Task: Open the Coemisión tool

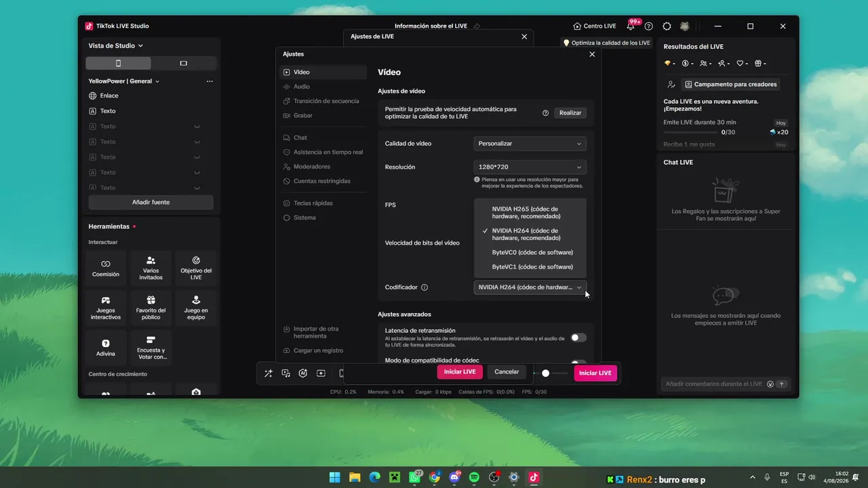Action: point(106,268)
